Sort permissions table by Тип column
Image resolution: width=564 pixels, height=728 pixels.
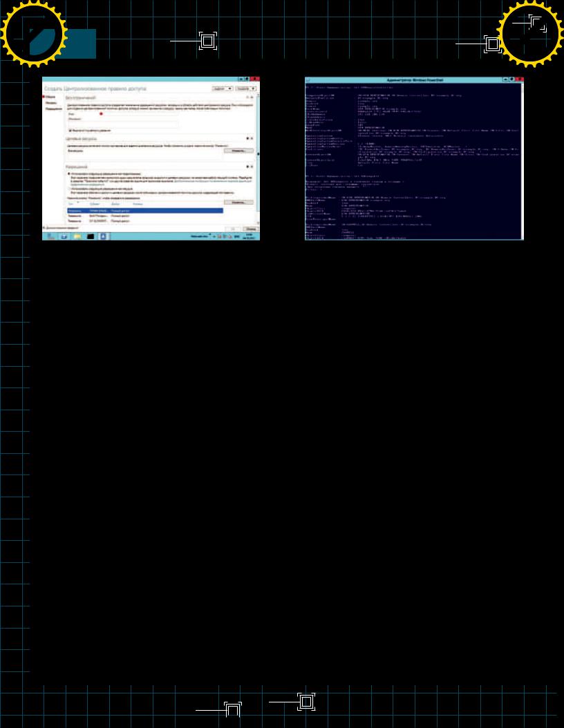point(70,204)
